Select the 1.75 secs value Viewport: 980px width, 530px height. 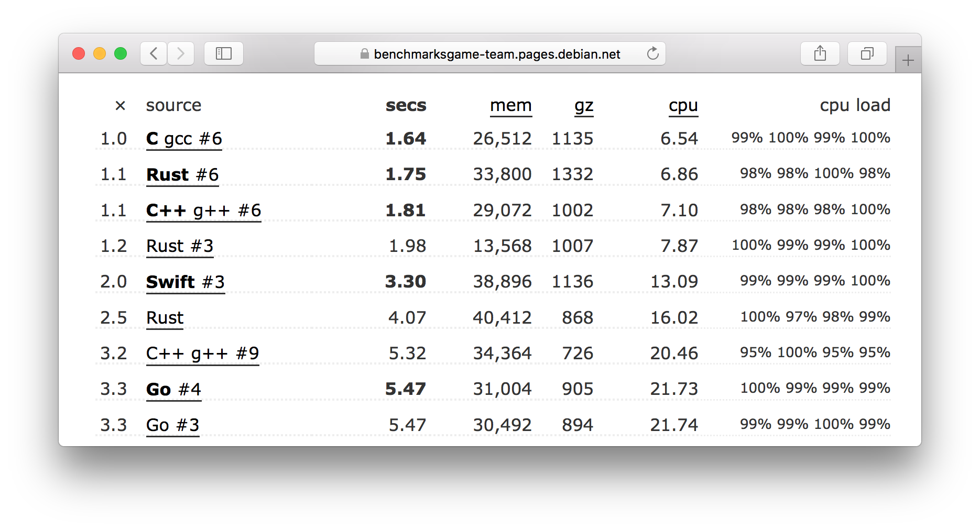click(x=406, y=174)
